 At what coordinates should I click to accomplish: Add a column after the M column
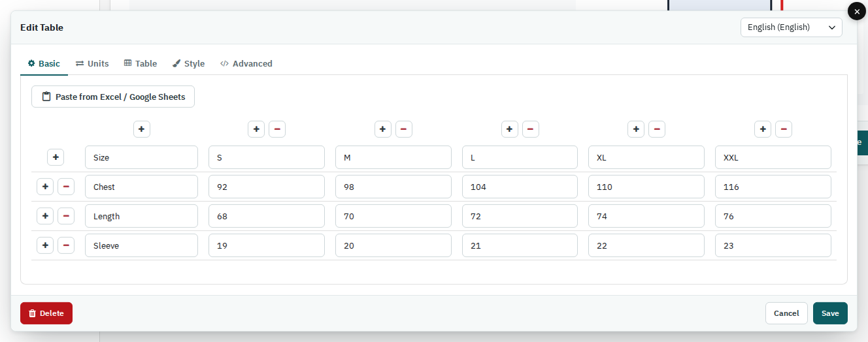(383, 129)
